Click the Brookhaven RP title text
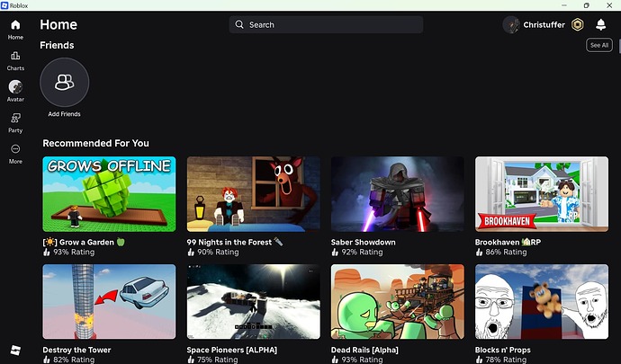The image size is (621, 364). [508, 242]
